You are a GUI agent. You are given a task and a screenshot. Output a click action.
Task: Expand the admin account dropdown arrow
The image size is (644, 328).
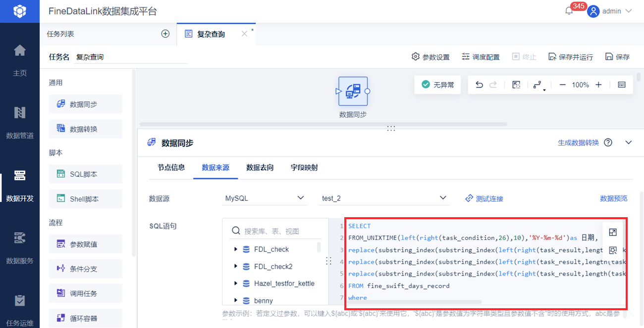pos(629,11)
